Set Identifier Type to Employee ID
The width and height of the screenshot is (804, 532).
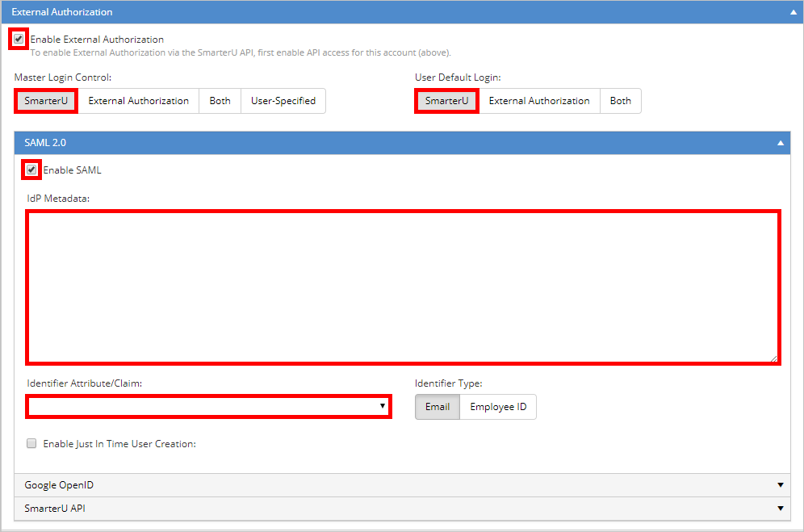498,407
